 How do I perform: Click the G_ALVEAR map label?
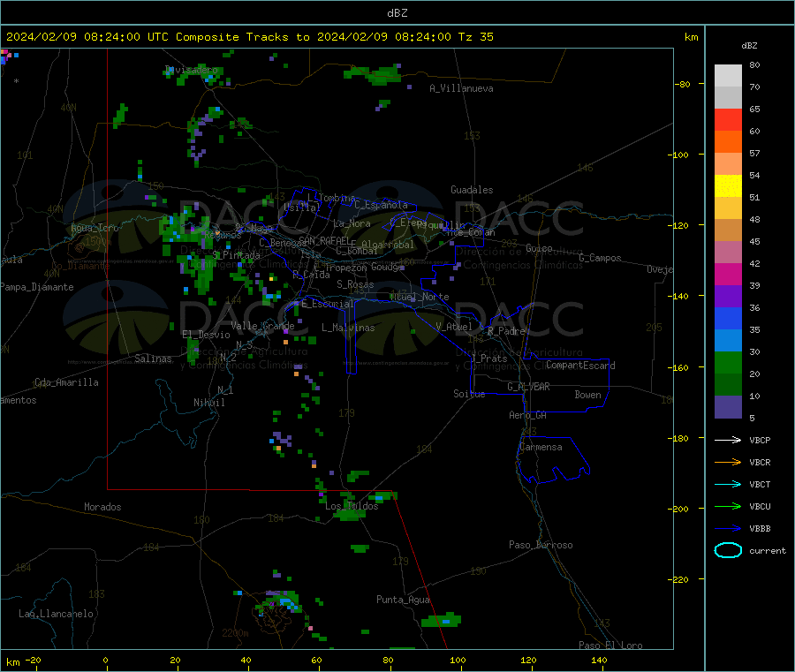point(529,387)
